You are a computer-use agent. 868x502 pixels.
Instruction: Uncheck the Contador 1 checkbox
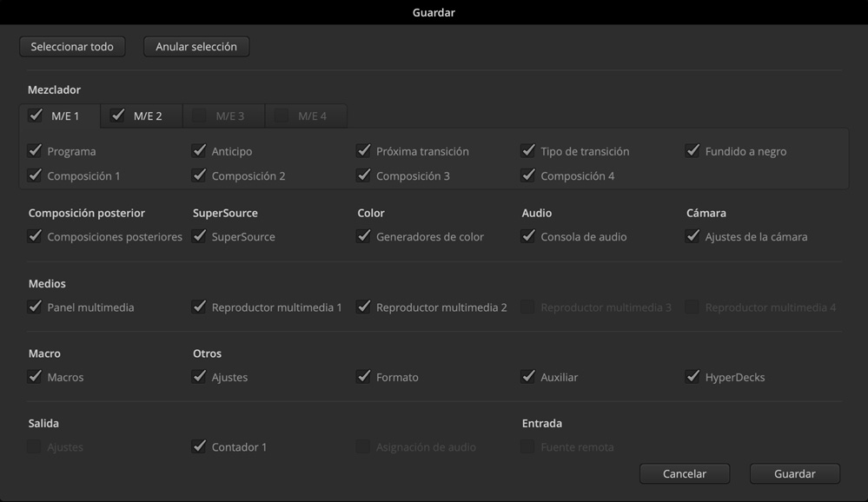(199, 446)
